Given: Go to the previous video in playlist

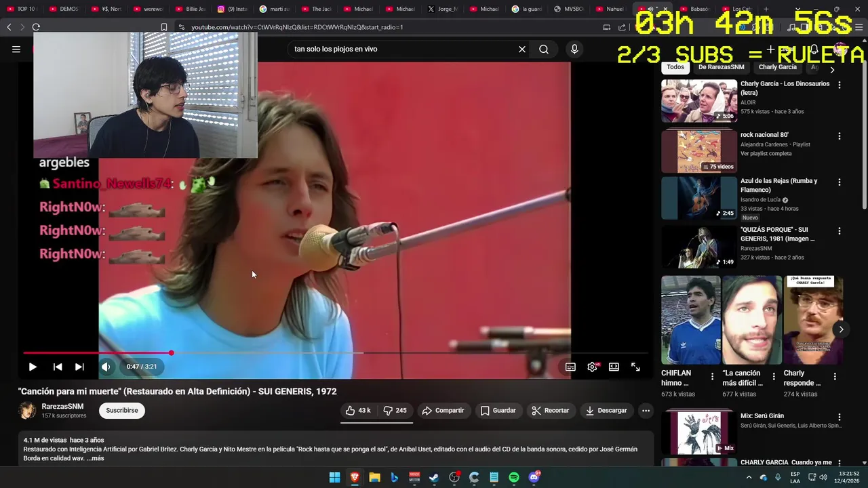Looking at the screenshot, I should click(x=58, y=367).
